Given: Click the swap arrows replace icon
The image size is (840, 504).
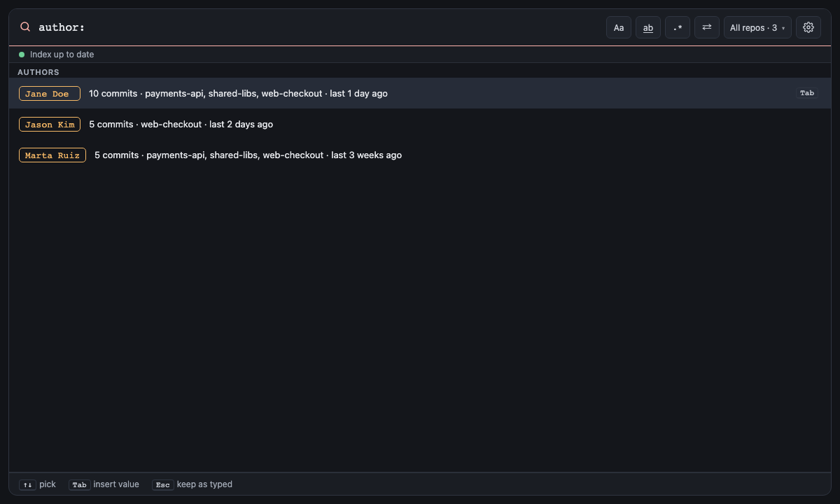Looking at the screenshot, I should click(707, 27).
